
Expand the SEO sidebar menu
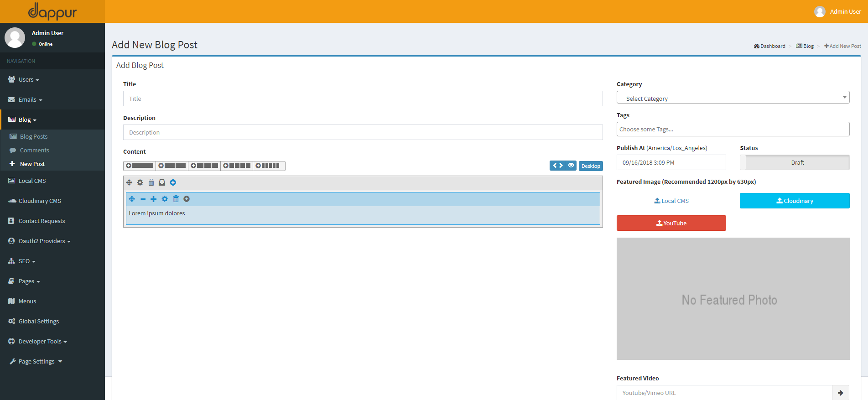pos(52,261)
